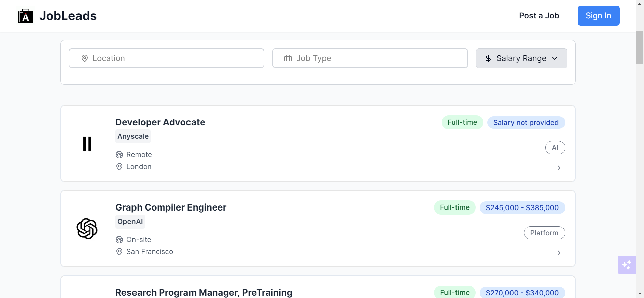This screenshot has width=644, height=298.
Task: Click the Remote work mode text
Action: (x=139, y=155)
